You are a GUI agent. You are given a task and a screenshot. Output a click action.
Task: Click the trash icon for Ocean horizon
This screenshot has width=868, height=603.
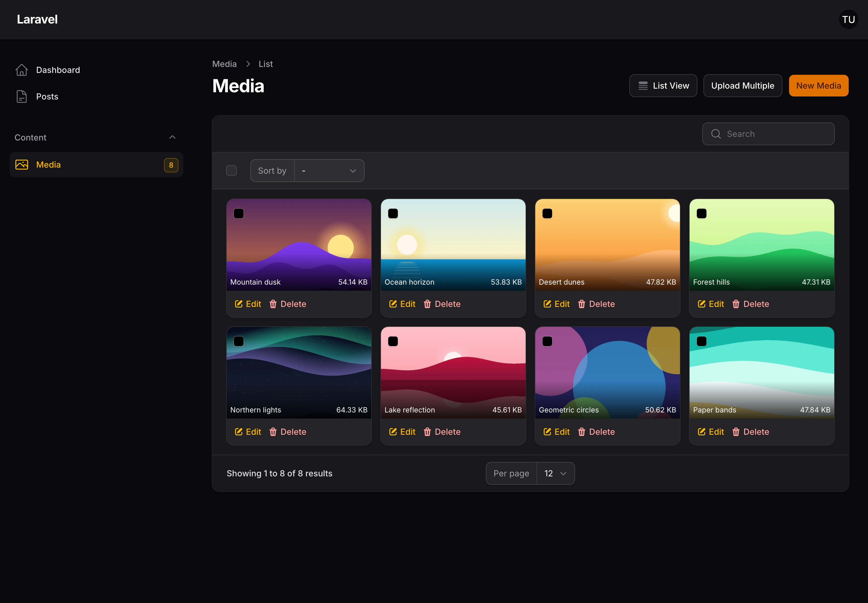(x=427, y=304)
